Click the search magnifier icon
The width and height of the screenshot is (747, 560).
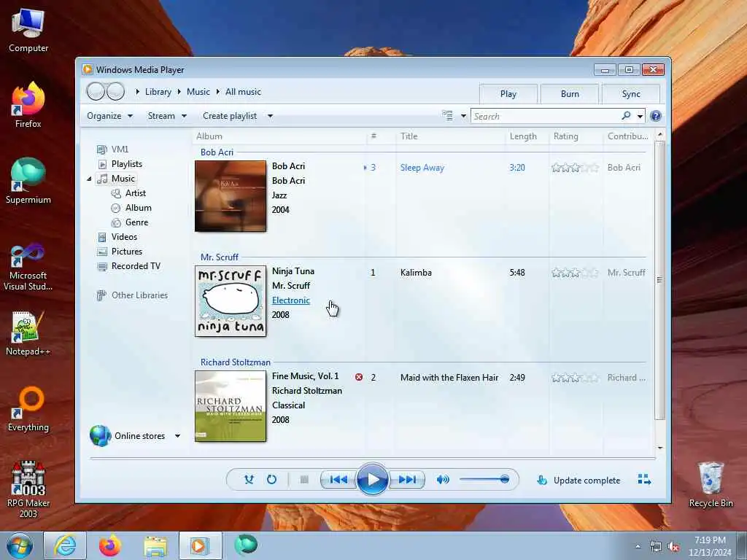[x=626, y=116]
